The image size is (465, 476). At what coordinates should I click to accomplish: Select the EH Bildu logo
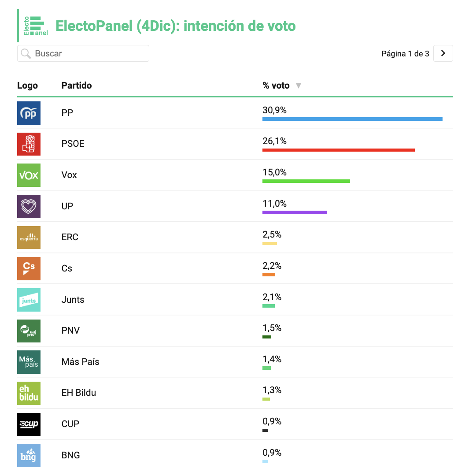(x=29, y=394)
